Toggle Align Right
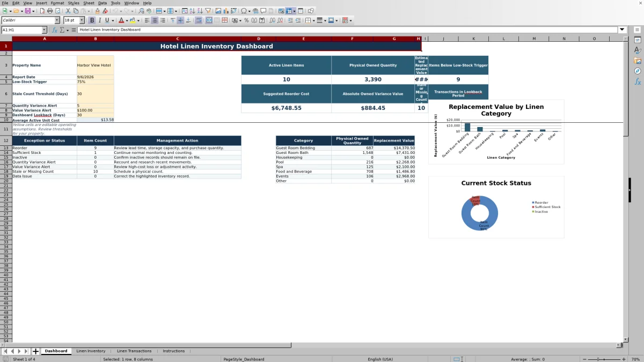The height and width of the screenshot is (362, 644). [162, 20]
